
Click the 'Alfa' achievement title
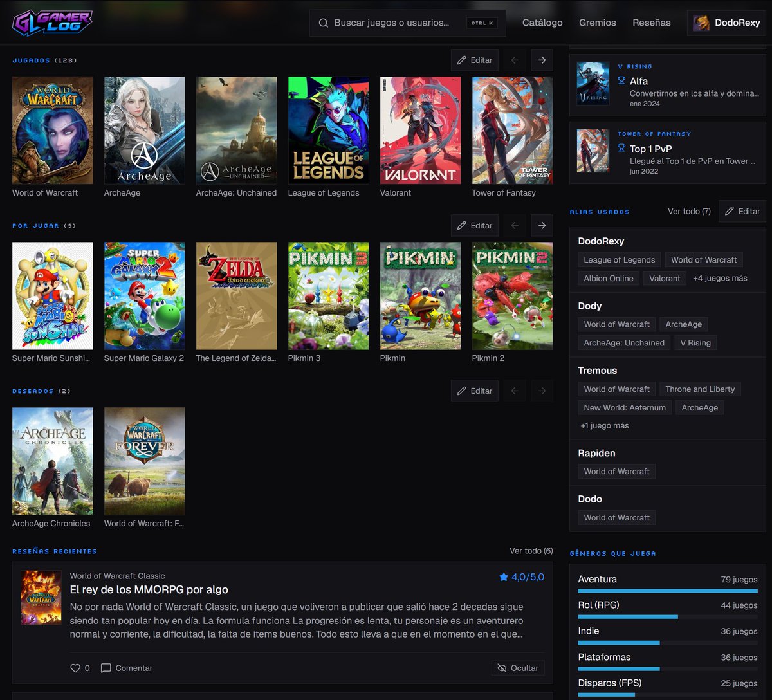(639, 81)
